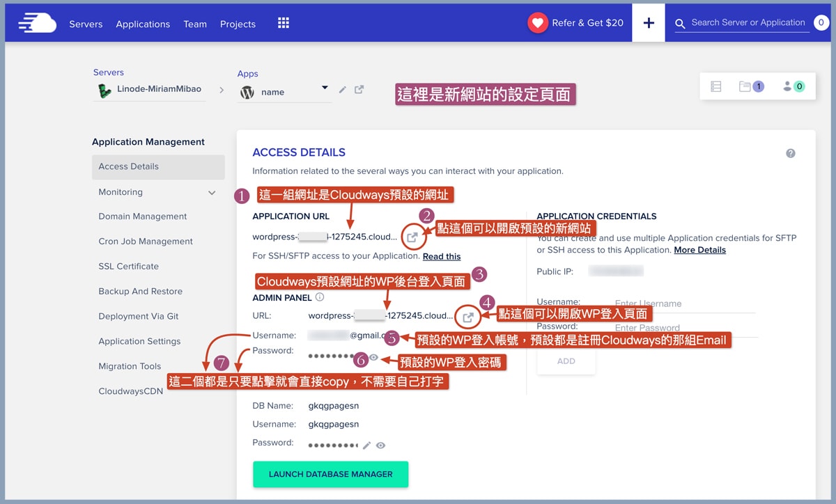Click Admin Panel info icon
The image size is (836, 504).
tap(320, 297)
